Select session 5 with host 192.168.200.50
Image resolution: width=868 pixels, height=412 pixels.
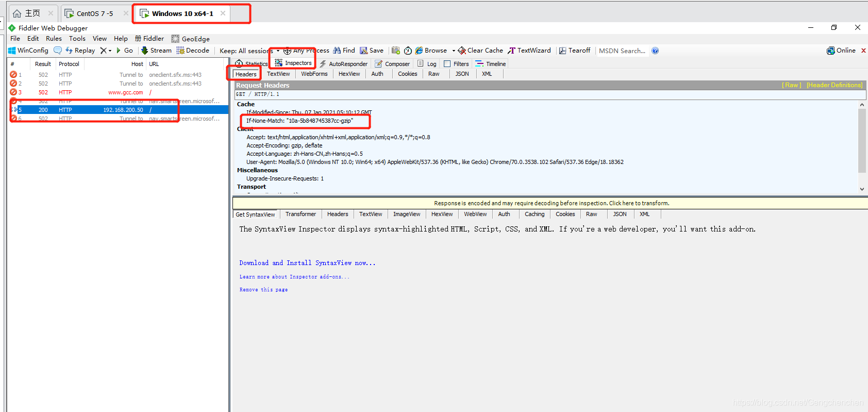pyautogui.click(x=119, y=110)
